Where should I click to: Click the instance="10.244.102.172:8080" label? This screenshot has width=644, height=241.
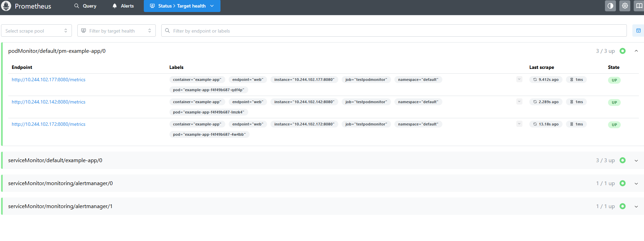tap(304, 124)
